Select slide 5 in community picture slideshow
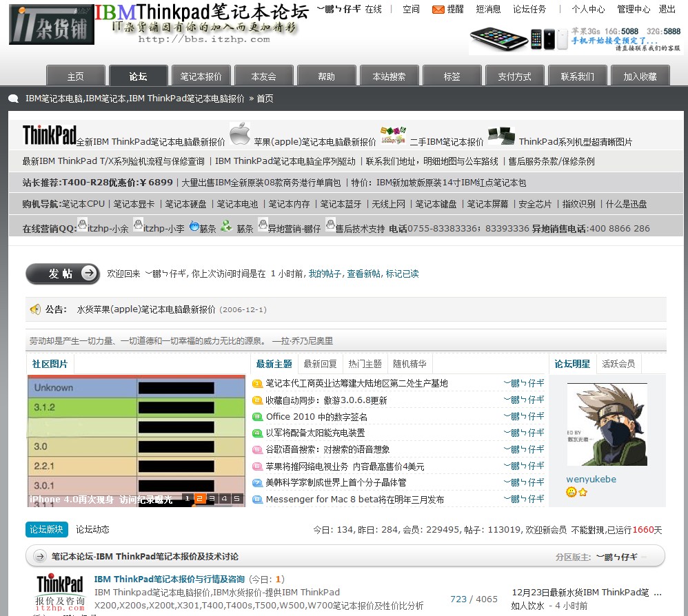The height and width of the screenshot is (616, 688). point(237,498)
